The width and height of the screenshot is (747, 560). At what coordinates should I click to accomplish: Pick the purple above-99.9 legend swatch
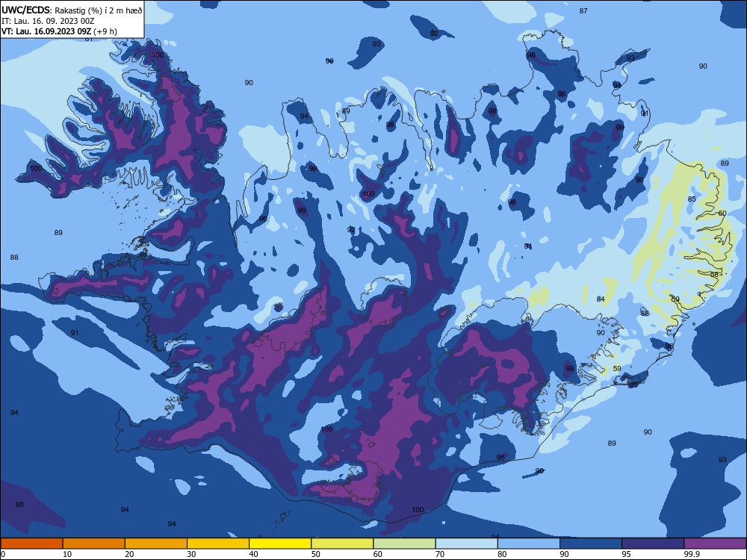(716, 544)
